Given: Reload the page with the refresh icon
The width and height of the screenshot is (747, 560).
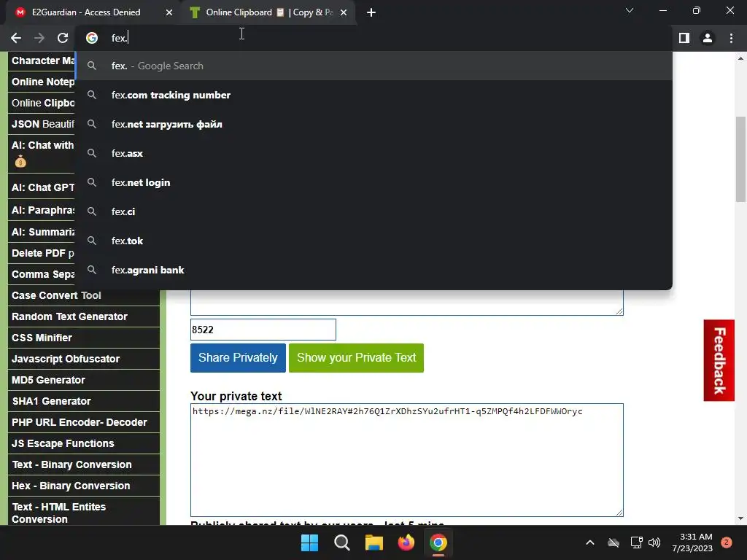Looking at the screenshot, I should pyautogui.click(x=63, y=38).
